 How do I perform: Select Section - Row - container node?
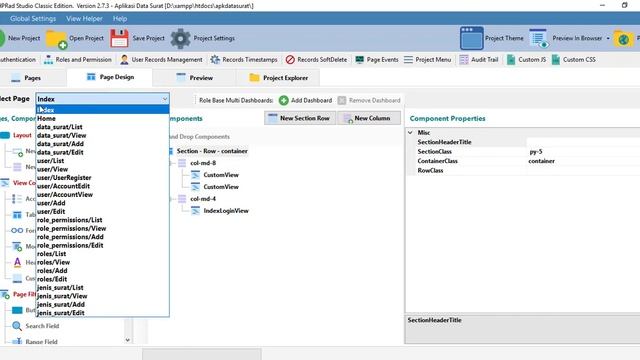pos(212,151)
